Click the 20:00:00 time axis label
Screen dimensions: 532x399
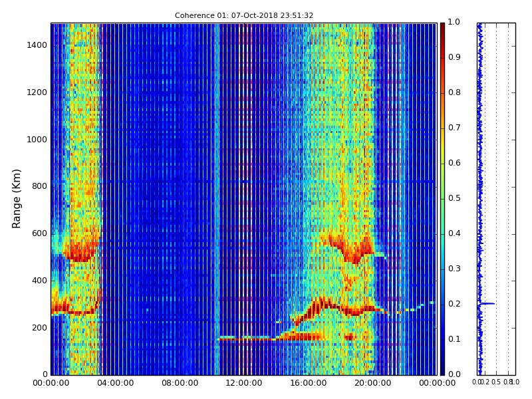(373, 383)
